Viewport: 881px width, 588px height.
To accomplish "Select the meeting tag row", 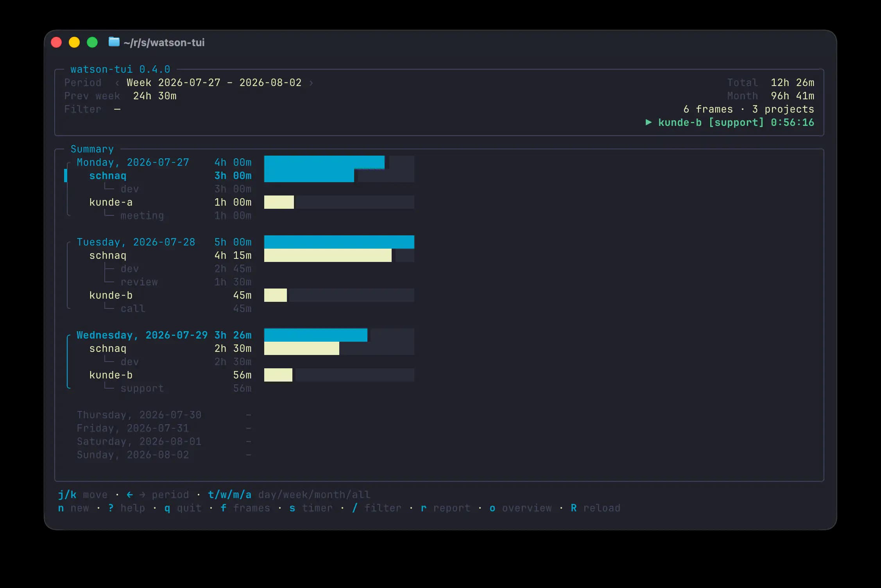I will tap(177, 215).
